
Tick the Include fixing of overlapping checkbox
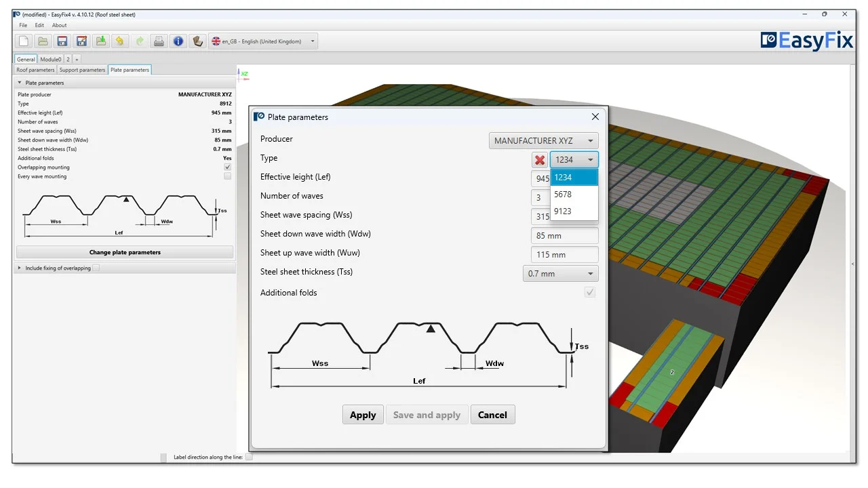[x=96, y=268]
